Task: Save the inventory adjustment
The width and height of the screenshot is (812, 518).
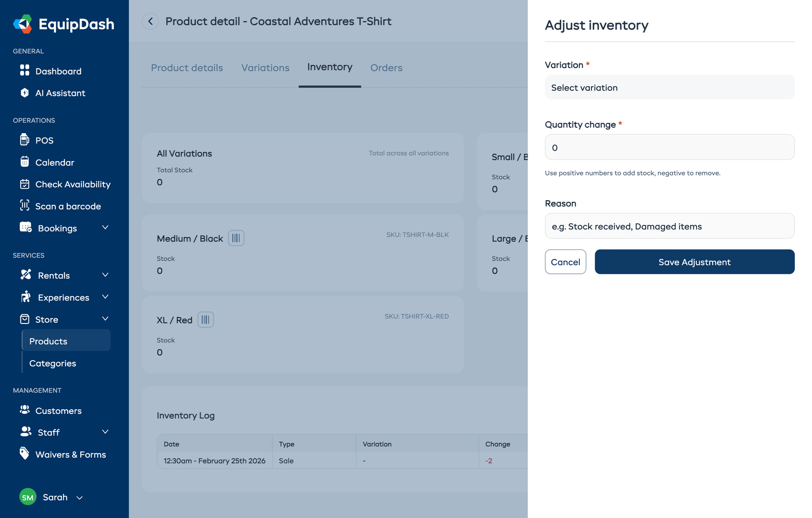Action: 694,262
